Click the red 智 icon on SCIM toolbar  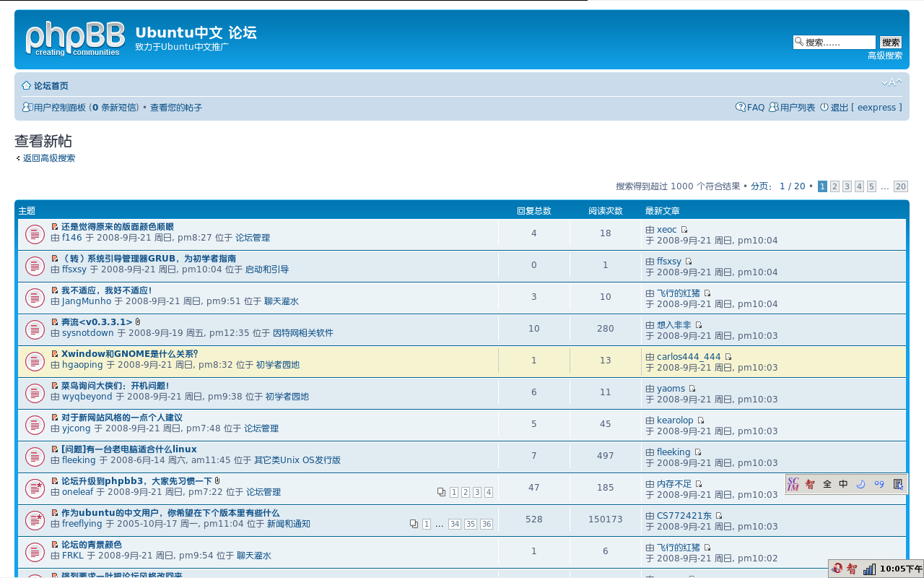coord(810,484)
